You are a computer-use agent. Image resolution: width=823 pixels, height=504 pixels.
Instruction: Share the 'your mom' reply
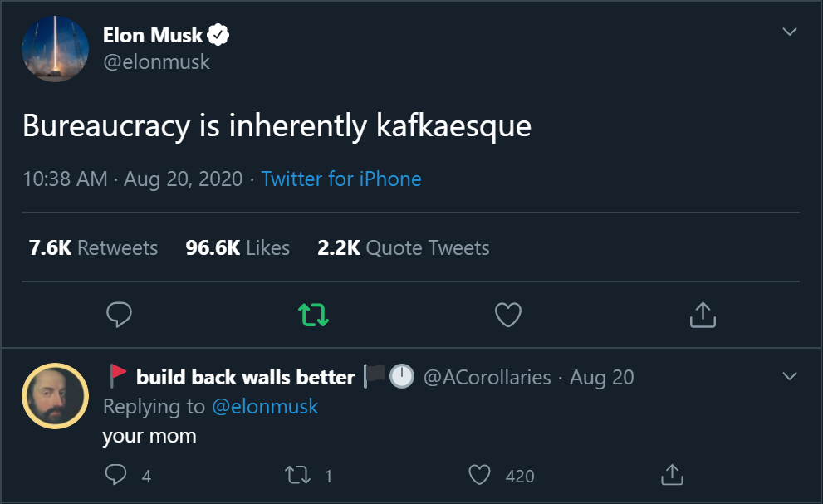tap(671, 475)
